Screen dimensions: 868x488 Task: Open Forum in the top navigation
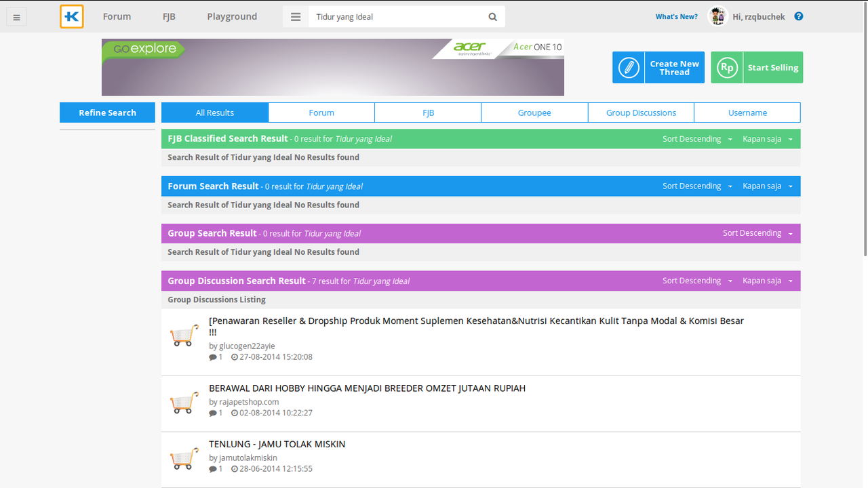[x=117, y=16]
